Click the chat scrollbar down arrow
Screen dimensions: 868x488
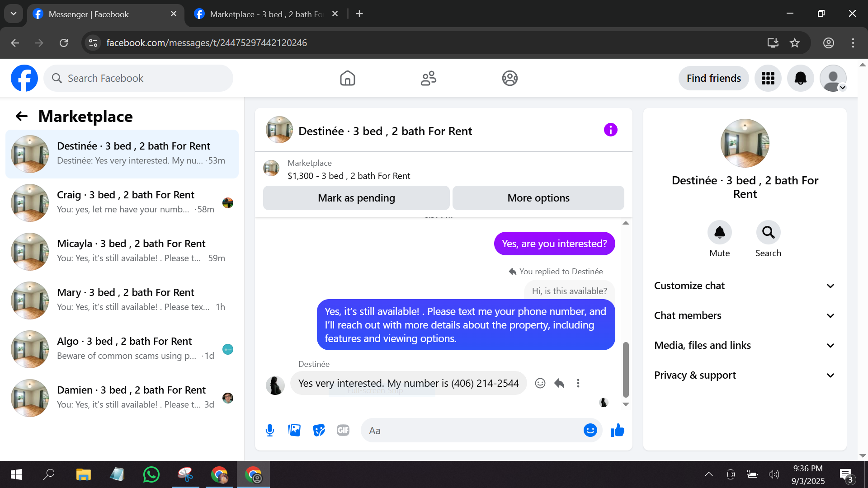pos(626,404)
